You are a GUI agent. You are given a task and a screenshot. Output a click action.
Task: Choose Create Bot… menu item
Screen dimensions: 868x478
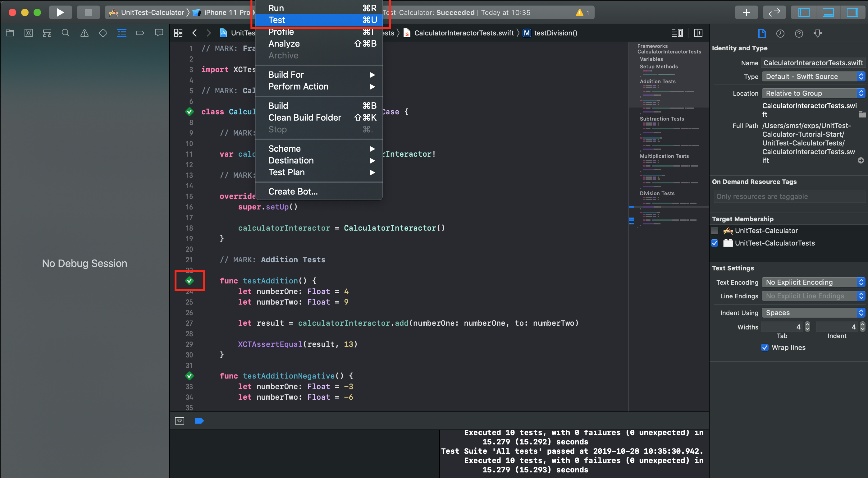tap(319, 191)
